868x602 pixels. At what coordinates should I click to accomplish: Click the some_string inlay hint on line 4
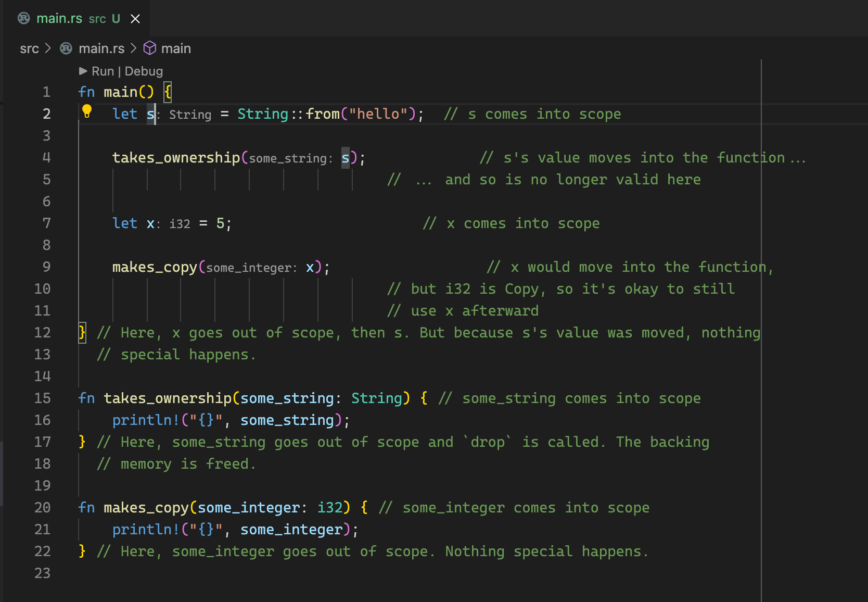point(291,158)
